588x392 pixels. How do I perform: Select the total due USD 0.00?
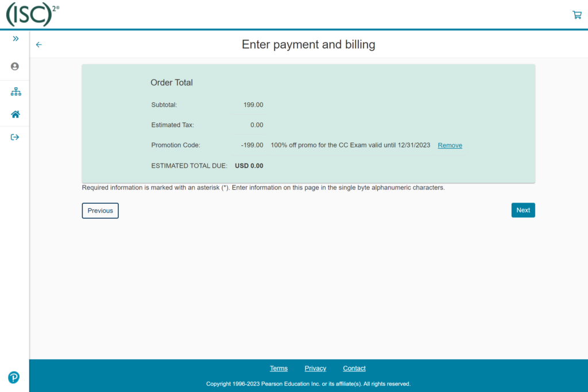[249, 166]
